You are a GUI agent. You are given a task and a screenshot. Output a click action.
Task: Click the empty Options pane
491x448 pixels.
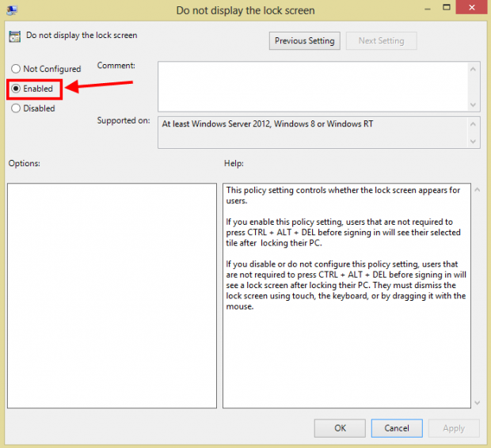[112, 295]
